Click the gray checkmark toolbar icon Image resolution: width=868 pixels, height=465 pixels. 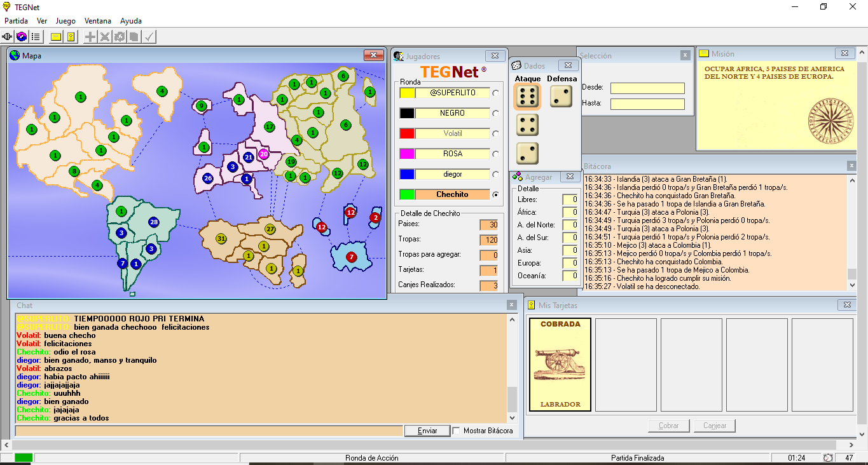pyautogui.click(x=149, y=37)
